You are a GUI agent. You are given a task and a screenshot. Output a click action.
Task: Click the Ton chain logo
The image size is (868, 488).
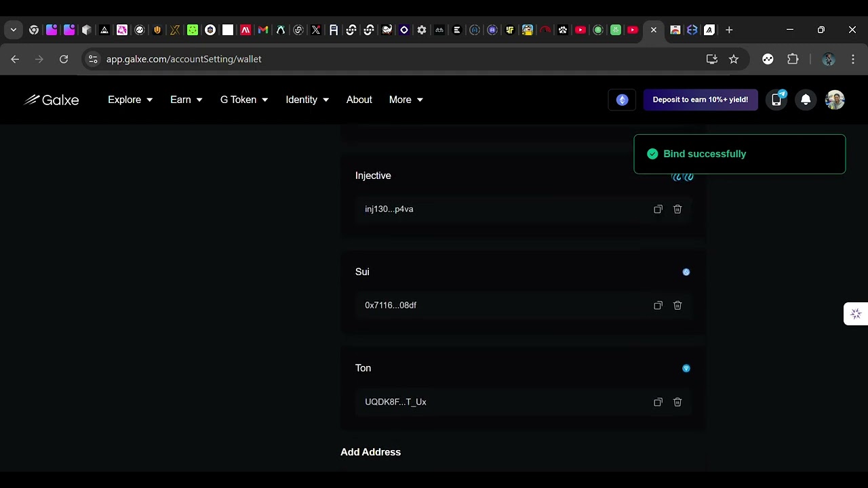click(x=686, y=368)
